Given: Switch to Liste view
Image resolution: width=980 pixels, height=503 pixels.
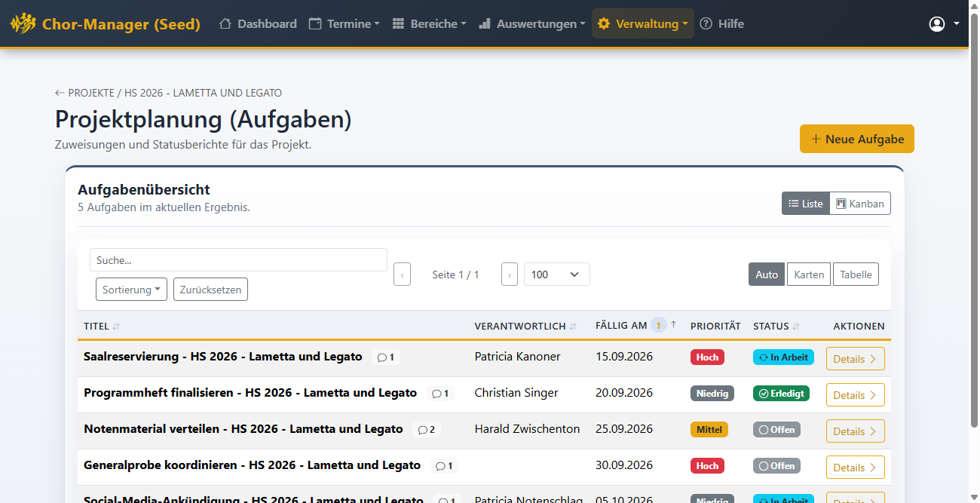Looking at the screenshot, I should coord(806,204).
